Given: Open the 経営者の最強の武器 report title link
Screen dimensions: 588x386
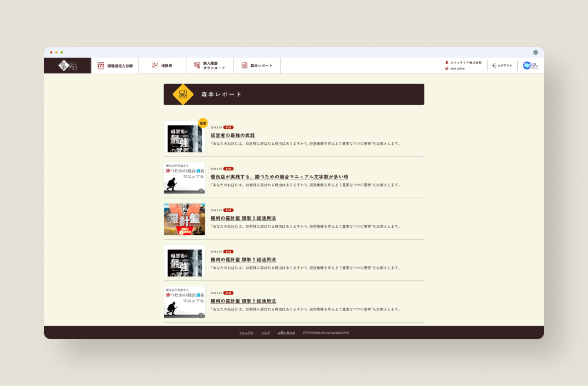Looking at the screenshot, I should (x=233, y=135).
